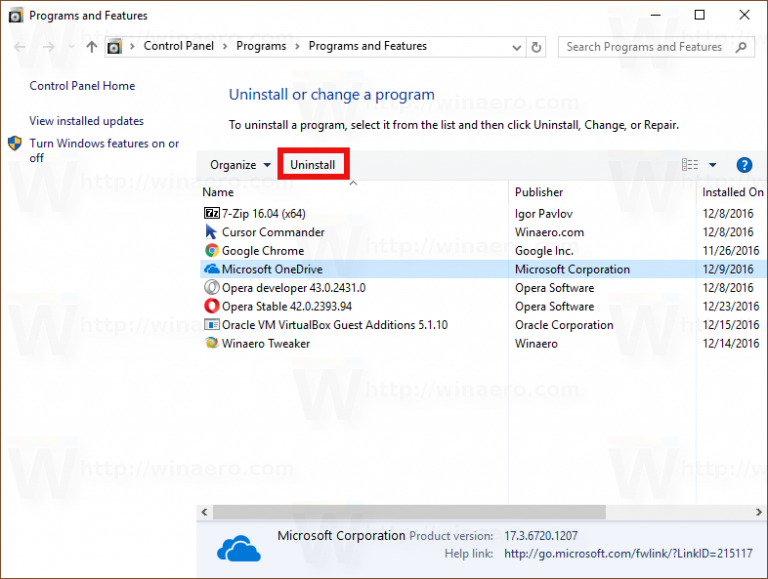
Task: Select Opera developer 43.0.2431.0 entry
Action: (x=294, y=288)
